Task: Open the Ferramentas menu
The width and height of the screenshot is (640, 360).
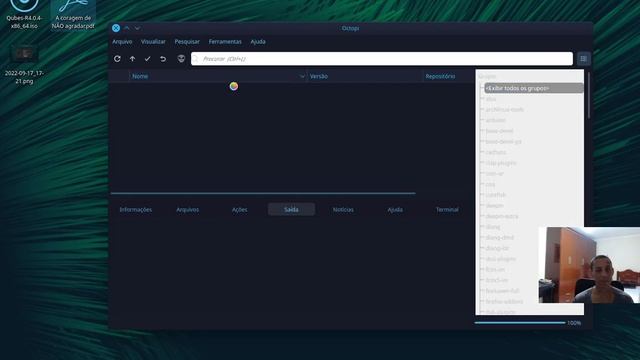Action: click(225, 42)
